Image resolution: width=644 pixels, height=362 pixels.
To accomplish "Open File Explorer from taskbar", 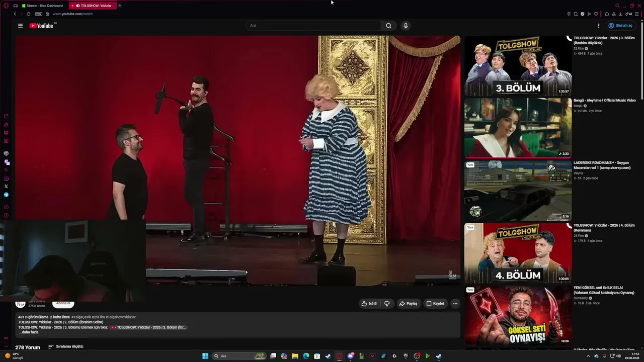I will point(295,356).
